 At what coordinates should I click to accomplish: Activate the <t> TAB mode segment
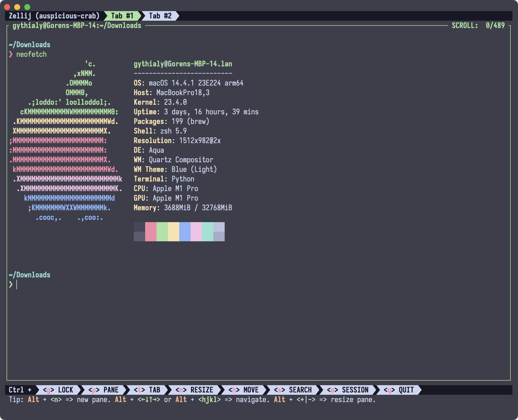point(147,390)
